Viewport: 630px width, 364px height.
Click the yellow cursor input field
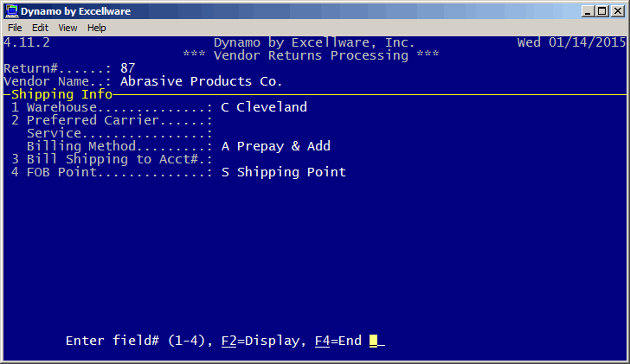click(x=374, y=342)
